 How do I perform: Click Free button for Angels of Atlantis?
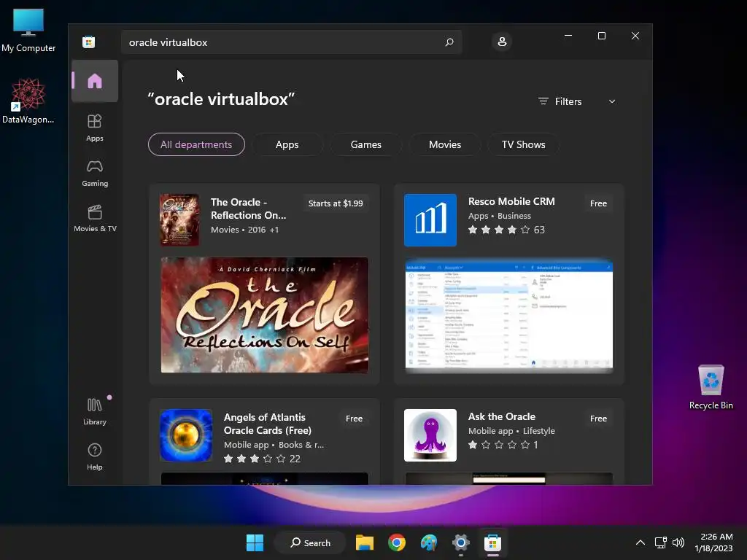(354, 419)
